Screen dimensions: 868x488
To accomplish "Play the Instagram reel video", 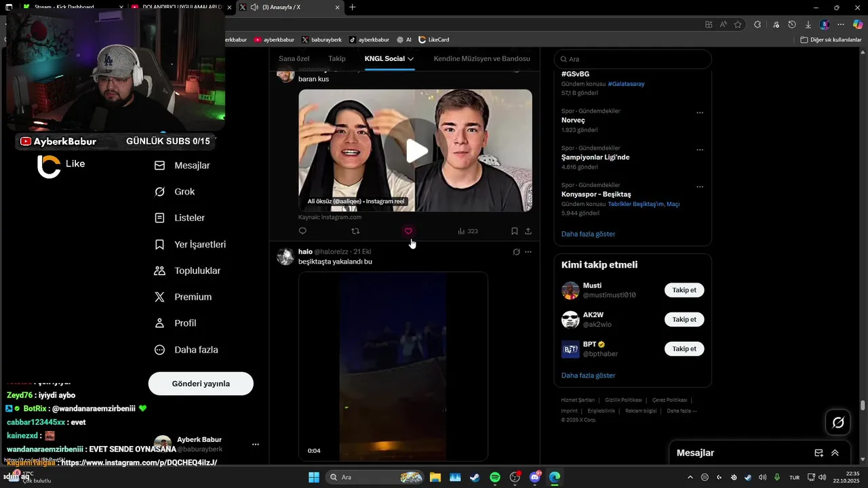I will (x=416, y=150).
